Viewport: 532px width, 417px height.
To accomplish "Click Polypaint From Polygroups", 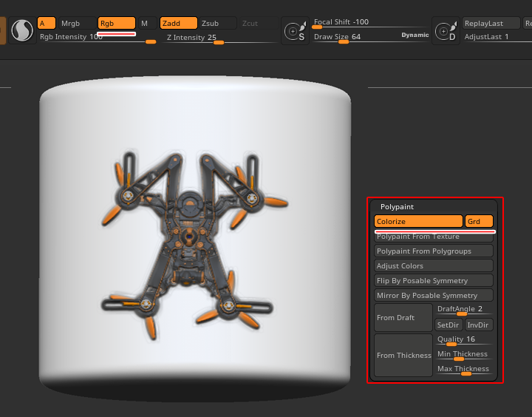I will point(433,251).
